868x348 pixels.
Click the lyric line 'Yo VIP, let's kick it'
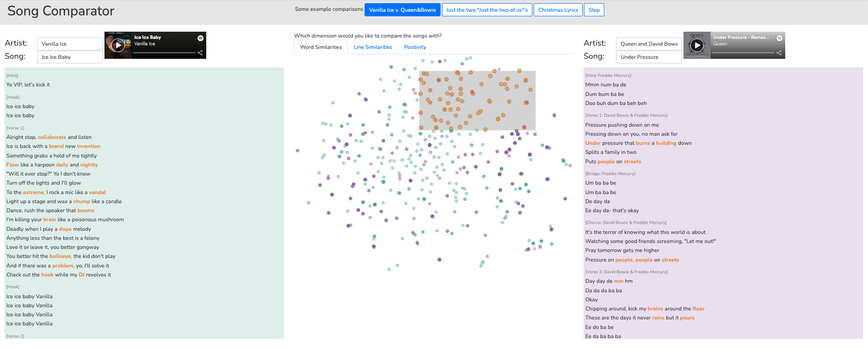click(28, 85)
